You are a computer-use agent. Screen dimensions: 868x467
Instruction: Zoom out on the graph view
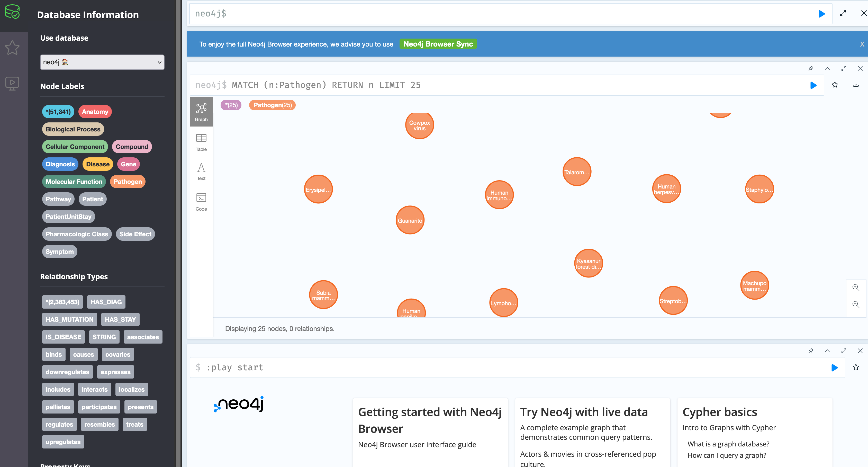click(856, 304)
